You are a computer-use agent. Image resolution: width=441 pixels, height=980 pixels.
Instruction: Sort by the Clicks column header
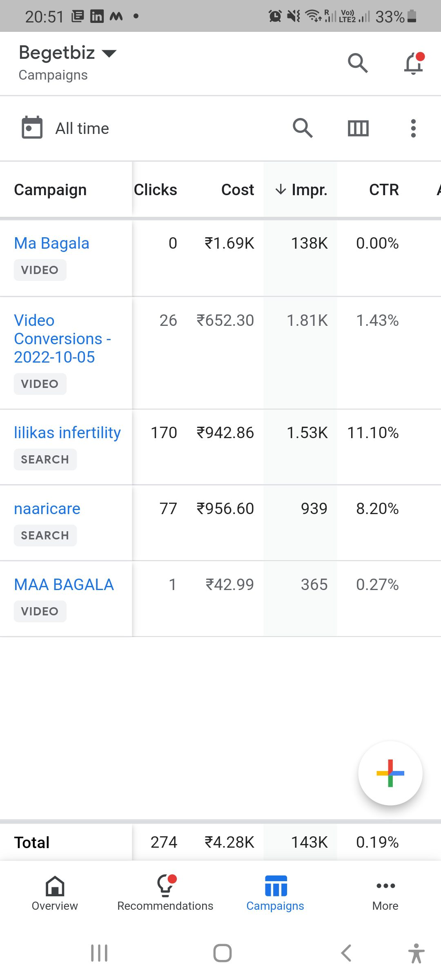coord(156,190)
